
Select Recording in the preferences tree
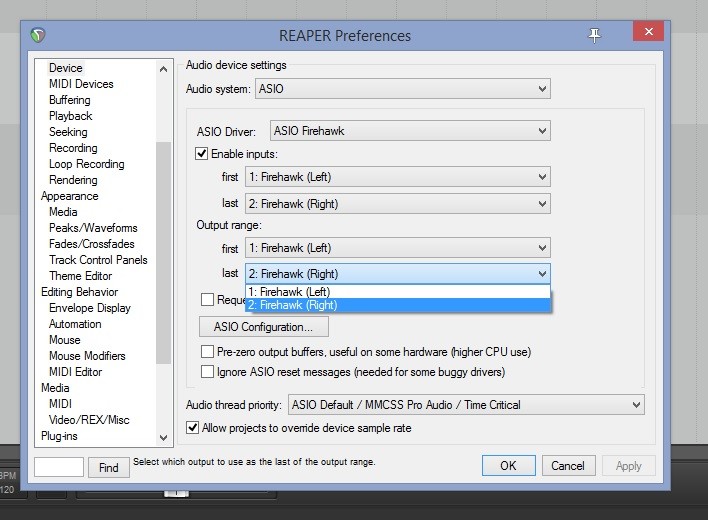(73, 148)
